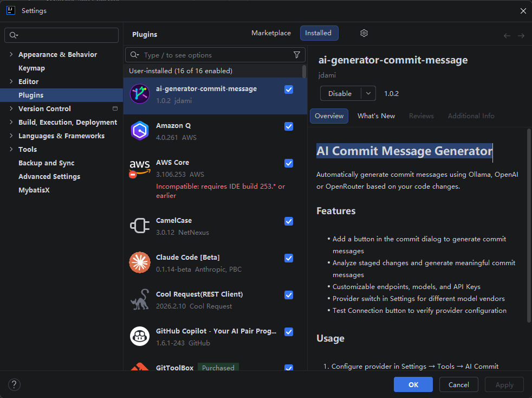The width and height of the screenshot is (532, 398).
Task: Disable GitHub Copilot via its checkbox
Action: 289,332
